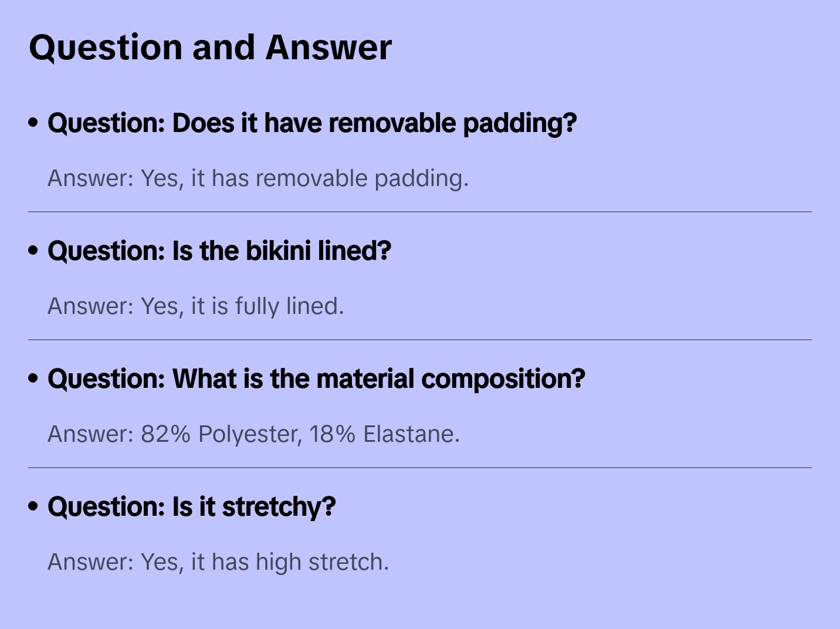The image size is (840, 629).
Task: Click the word "Answer:" in the stretch answer
Action: pyautogui.click(x=91, y=562)
